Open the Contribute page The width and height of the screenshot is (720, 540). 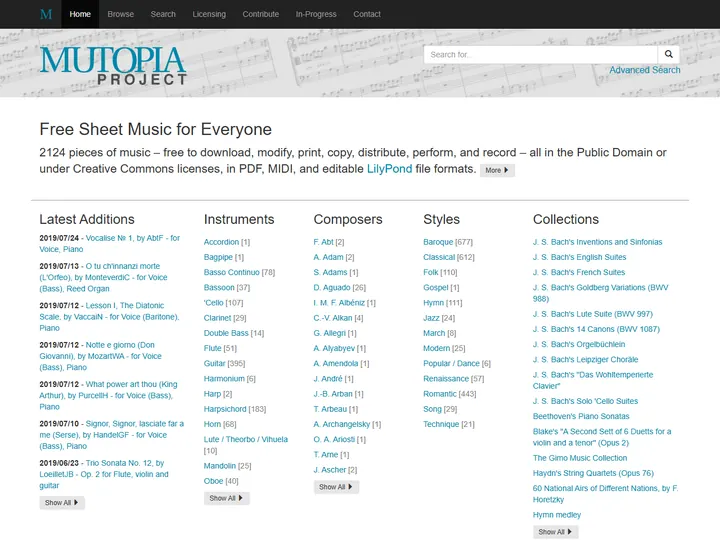261,14
